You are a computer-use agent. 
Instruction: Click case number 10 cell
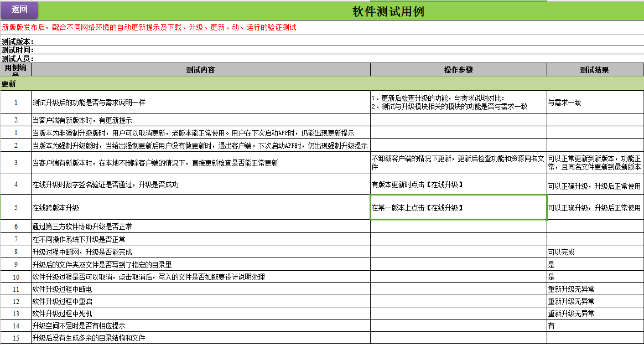16,277
